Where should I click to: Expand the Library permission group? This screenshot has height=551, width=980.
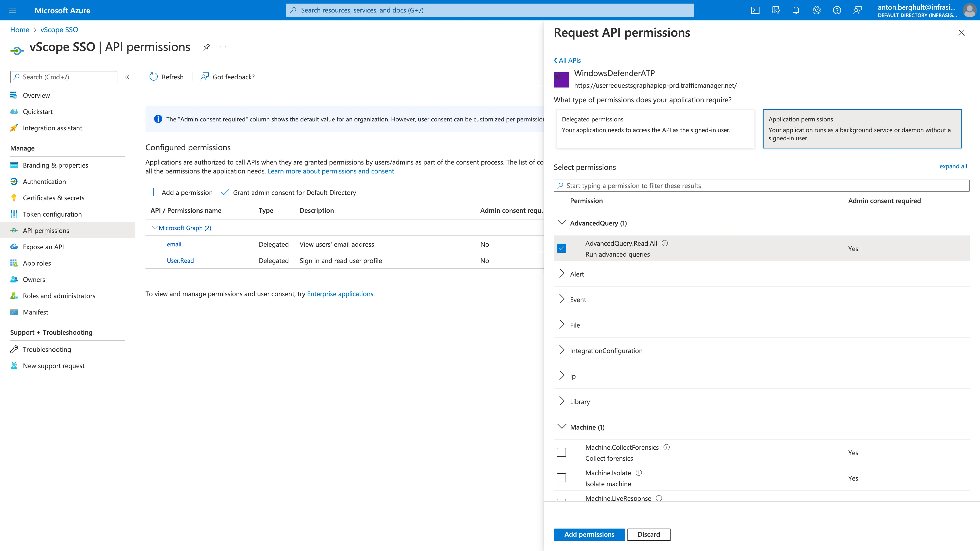[561, 401]
